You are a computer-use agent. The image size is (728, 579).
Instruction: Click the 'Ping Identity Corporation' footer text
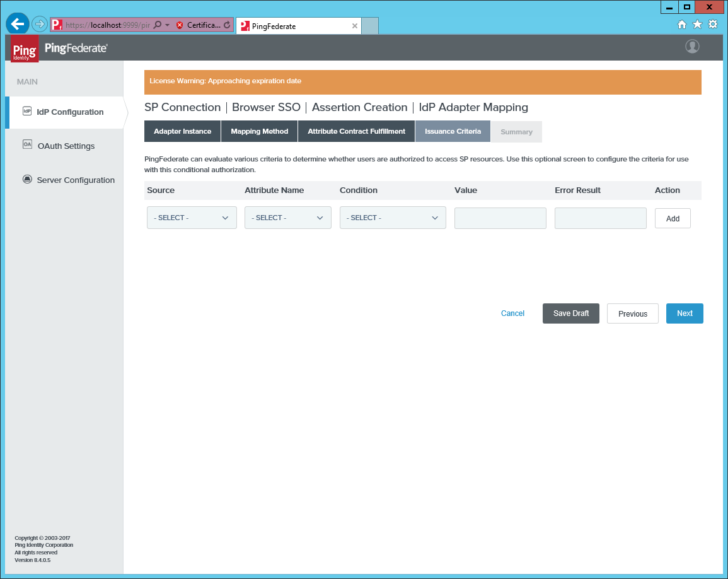click(x=43, y=545)
